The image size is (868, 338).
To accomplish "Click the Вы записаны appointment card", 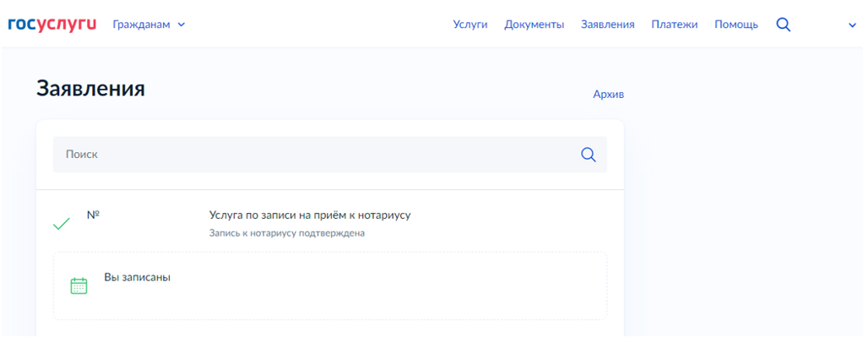I will coord(330,286).
